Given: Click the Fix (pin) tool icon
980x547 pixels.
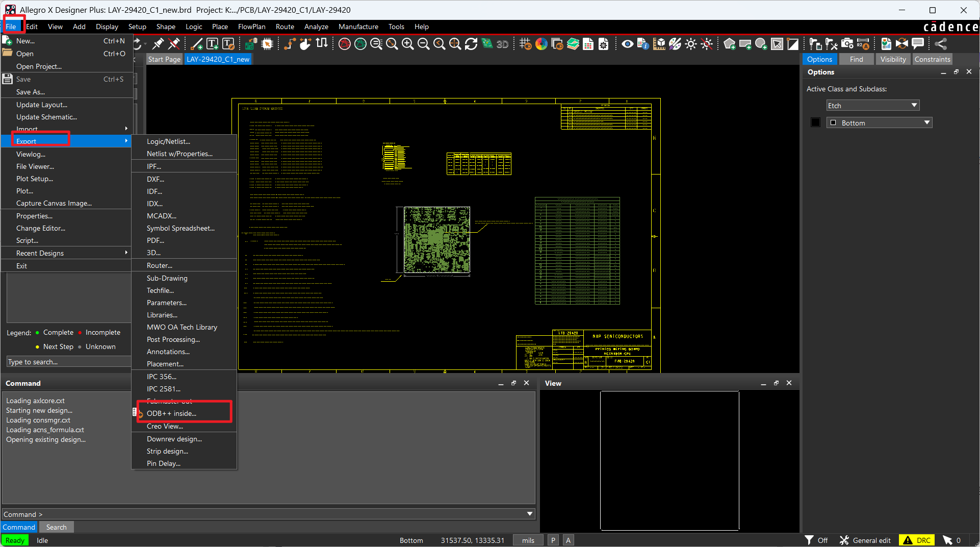Looking at the screenshot, I should click(159, 44).
